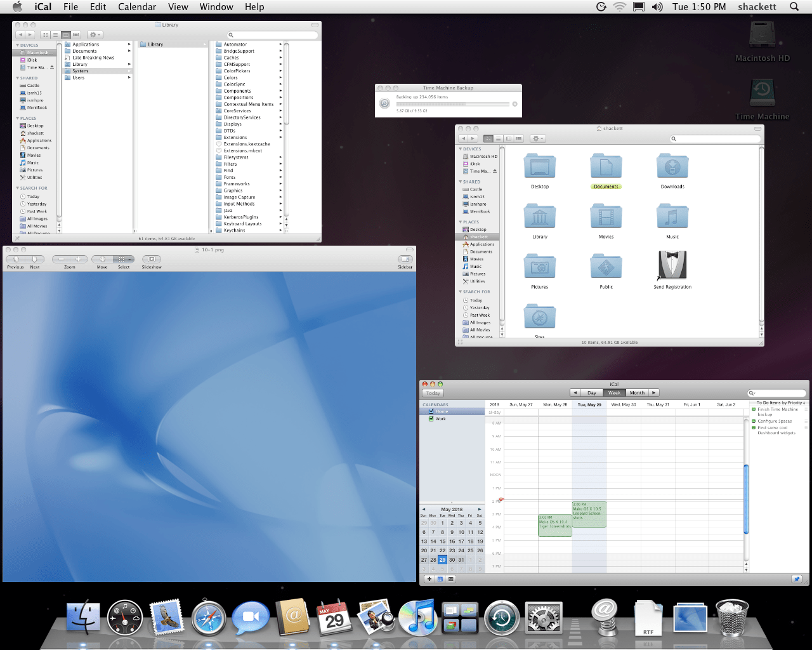Open the Calendar menu in the menu bar
This screenshot has width=812, height=650.
point(137,7)
